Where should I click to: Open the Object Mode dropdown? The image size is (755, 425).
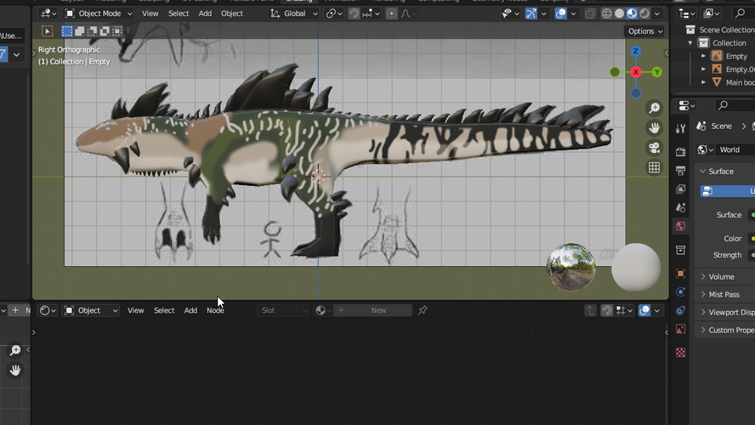click(98, 14)
